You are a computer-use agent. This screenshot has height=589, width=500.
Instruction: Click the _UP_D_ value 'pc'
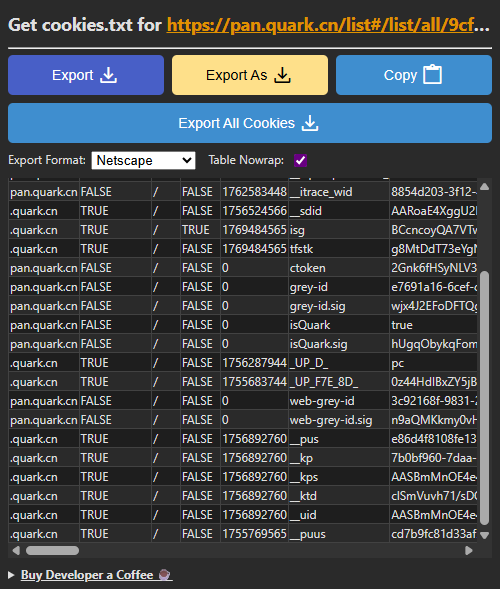(398, 364)
